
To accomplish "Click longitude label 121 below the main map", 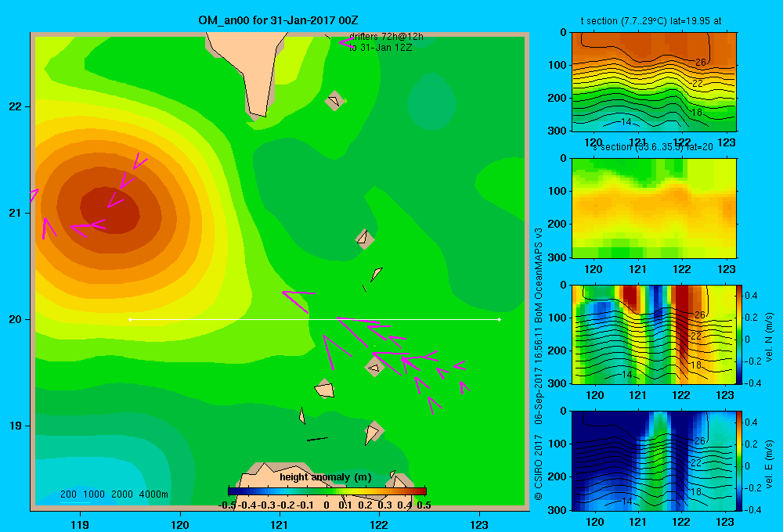I will [x=280, y=524].
